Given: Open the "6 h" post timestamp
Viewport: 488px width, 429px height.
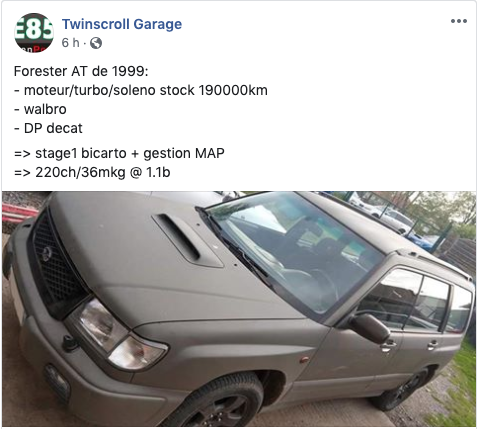Looking at the screenshot, I should [70, 43].
